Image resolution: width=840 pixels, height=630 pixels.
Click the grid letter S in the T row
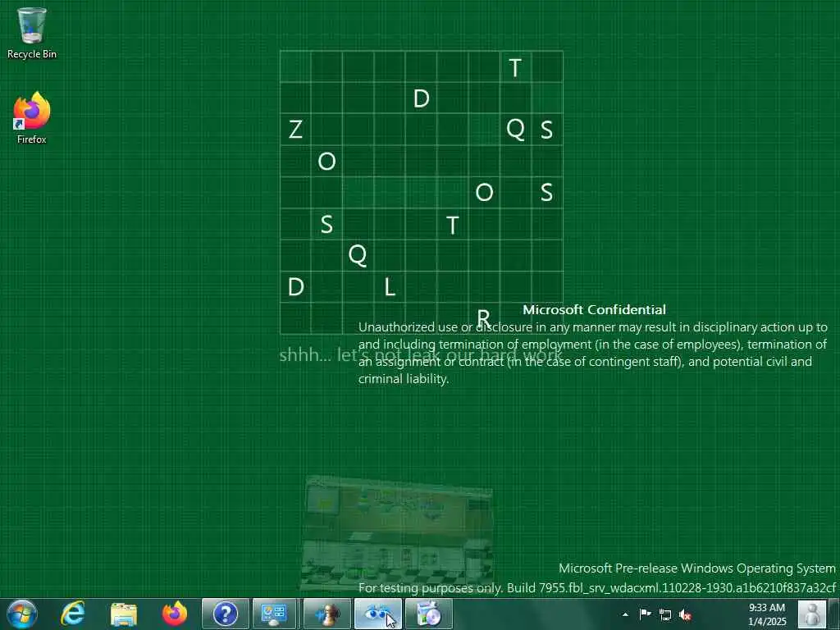click(326, 224)
